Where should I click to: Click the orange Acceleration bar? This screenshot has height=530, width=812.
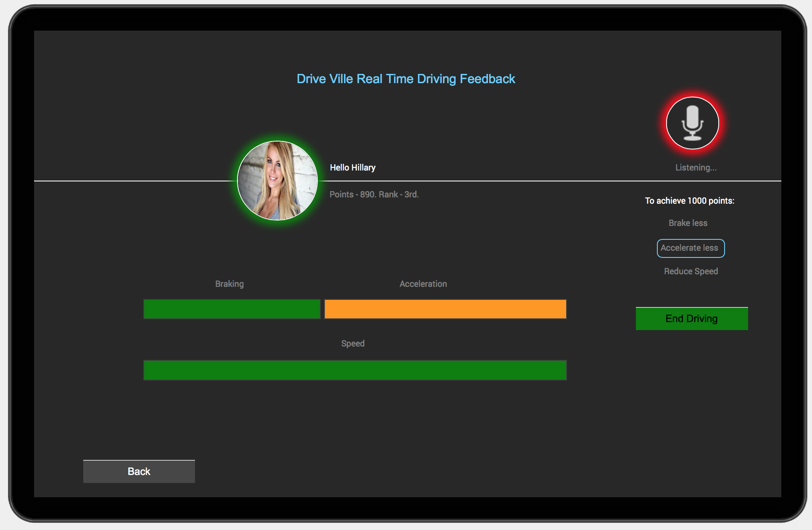445,309
